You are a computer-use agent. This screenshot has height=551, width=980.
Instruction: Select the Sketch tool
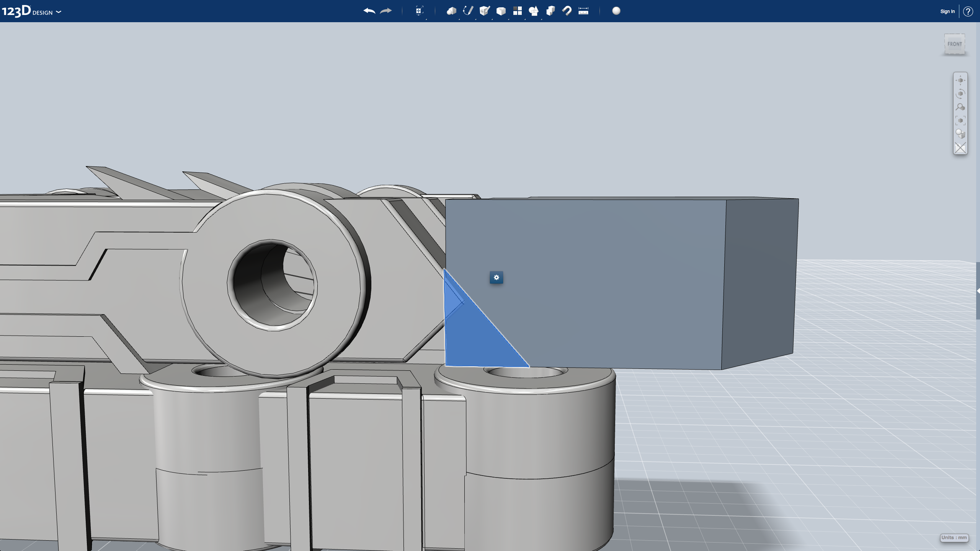click(x=468, y=11)
